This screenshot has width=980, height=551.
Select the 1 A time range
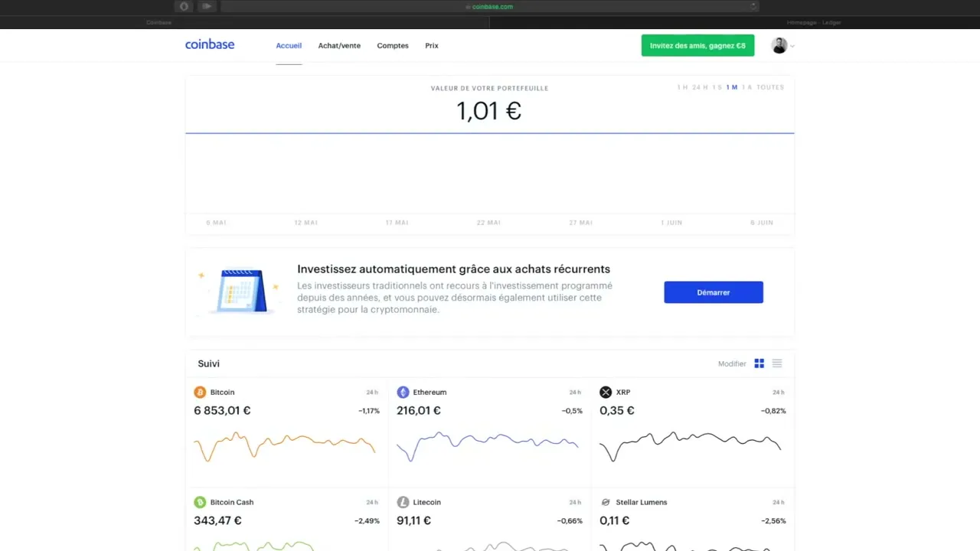[747, 87]
